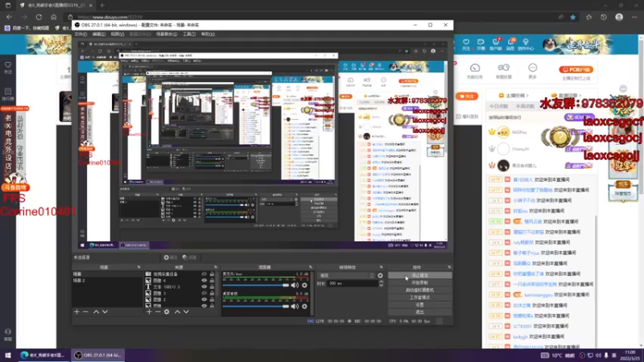The height and width of the screenshot is (362, 644).
Task: Open the Edit menu in OBS
Action: 98,34
